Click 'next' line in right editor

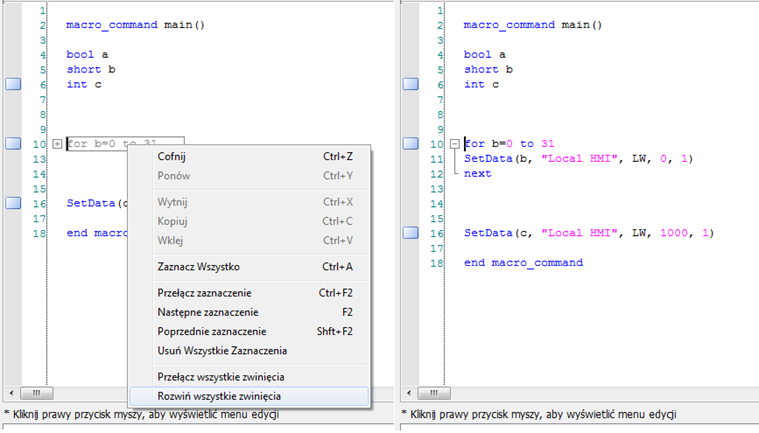coord(478,174)
